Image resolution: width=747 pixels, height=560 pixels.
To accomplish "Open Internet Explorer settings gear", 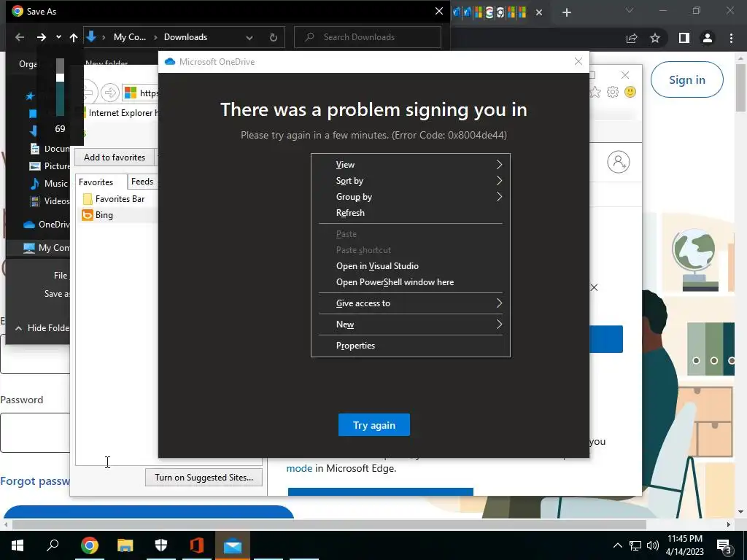I will click(x=613, y=92).
